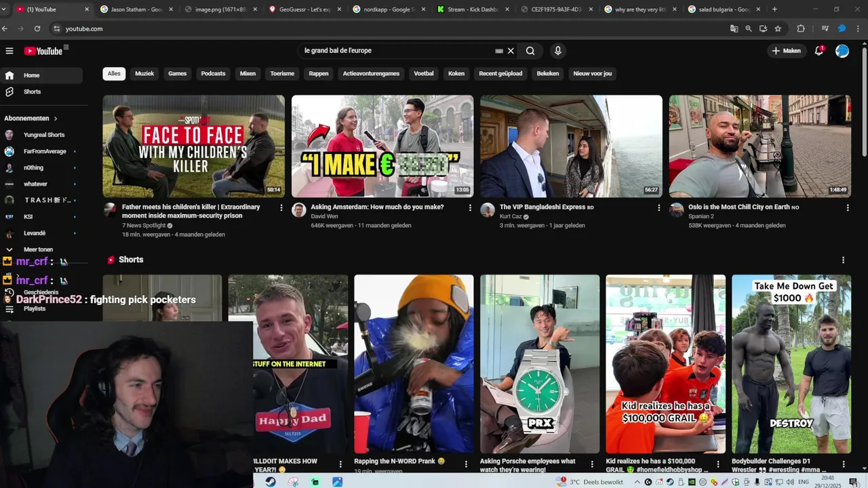
Task: Reload the page
Action: (x=37, y=28)
